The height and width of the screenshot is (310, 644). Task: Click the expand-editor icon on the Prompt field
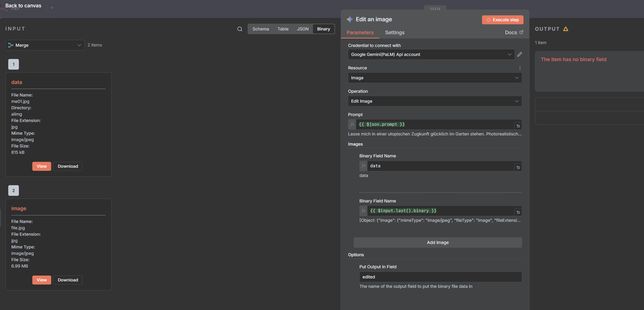(518, 126)
